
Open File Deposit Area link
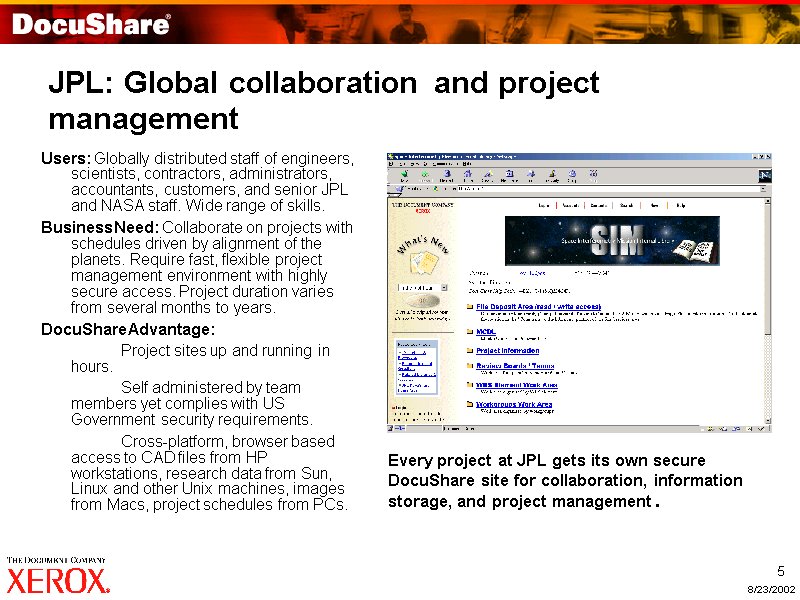[538, 307]
